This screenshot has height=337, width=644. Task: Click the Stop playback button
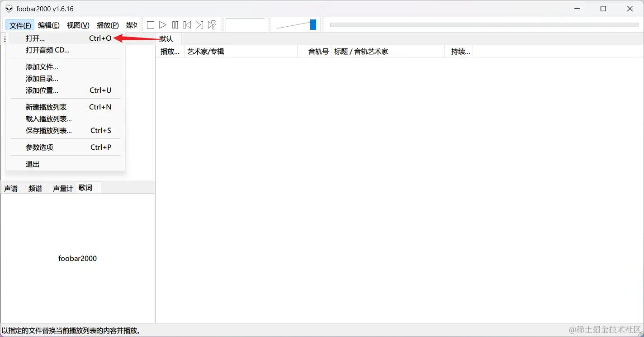coord(151,25)
